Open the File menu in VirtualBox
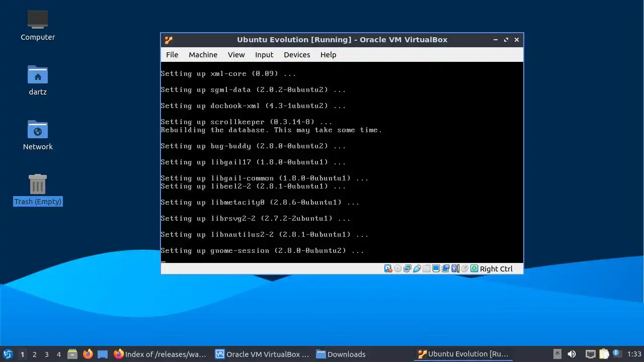The image size is (644, 362). pyautogui.click(x=172, y=55)
